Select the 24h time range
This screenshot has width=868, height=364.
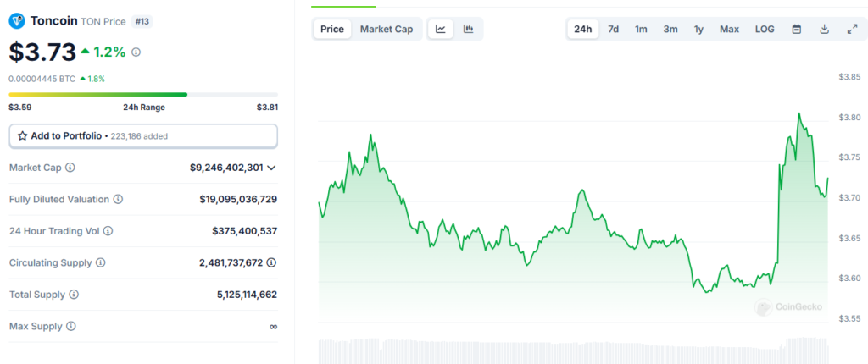pyautogui.click(x=583, y=30)
